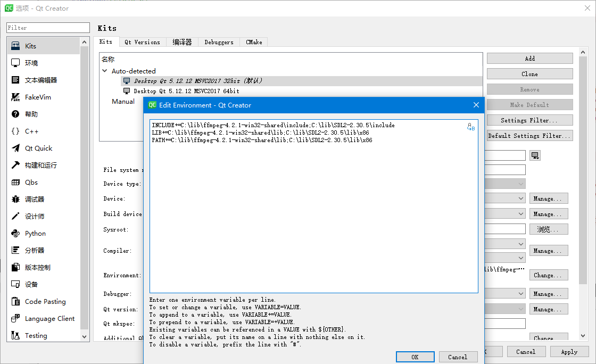Click the kit settings scroll-down arrow

[x=583, y=336]
